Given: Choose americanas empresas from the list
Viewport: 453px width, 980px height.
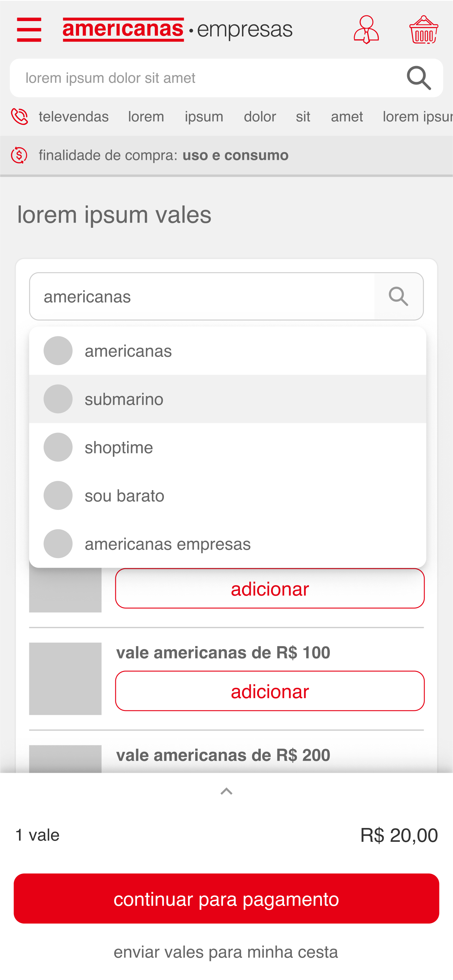Looking at the screenshot, I should point(228,544).
